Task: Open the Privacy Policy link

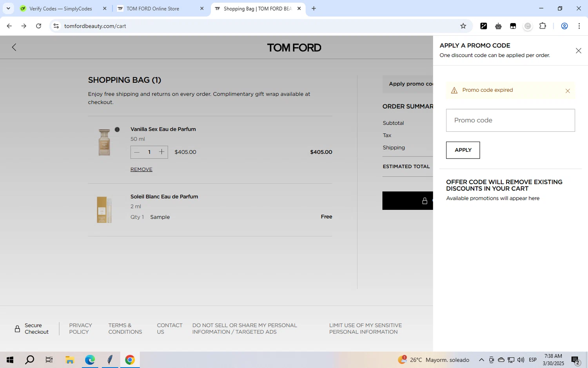Action: [x=80, y=329]
